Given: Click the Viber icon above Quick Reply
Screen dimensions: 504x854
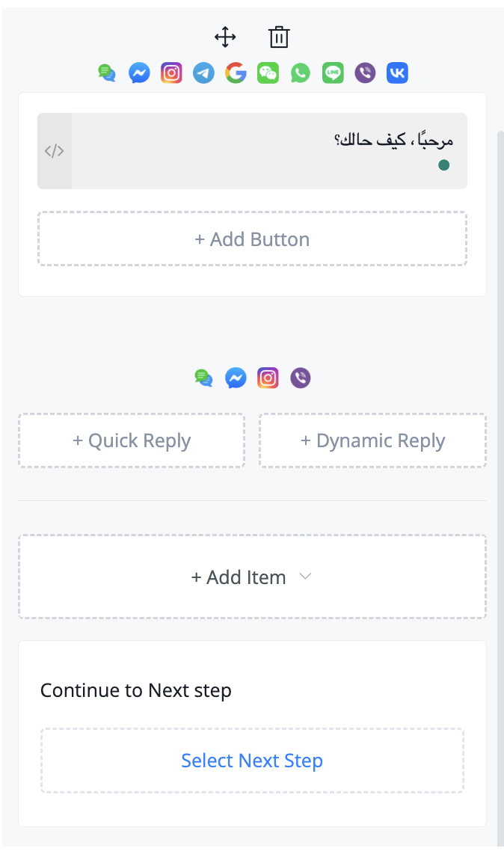Looking at the screenshot, I should click(301, 378).
